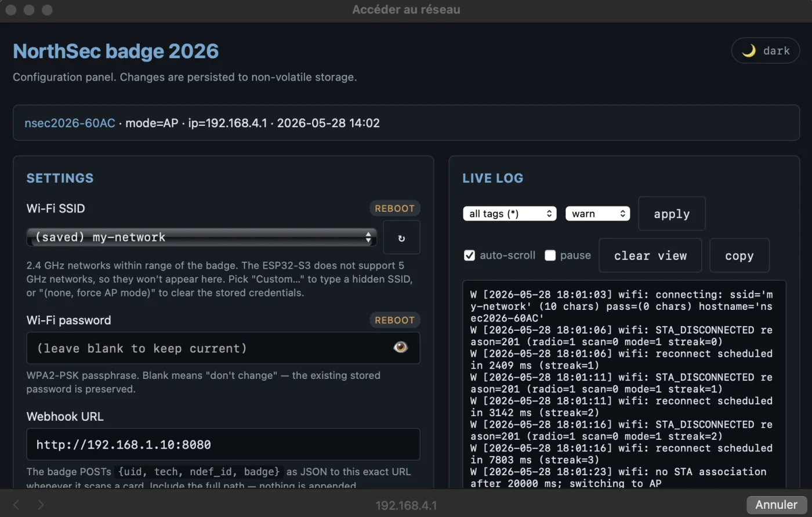812x517 pixels.
Task: Click the clear view button
Action: click(x=650, y=255)
